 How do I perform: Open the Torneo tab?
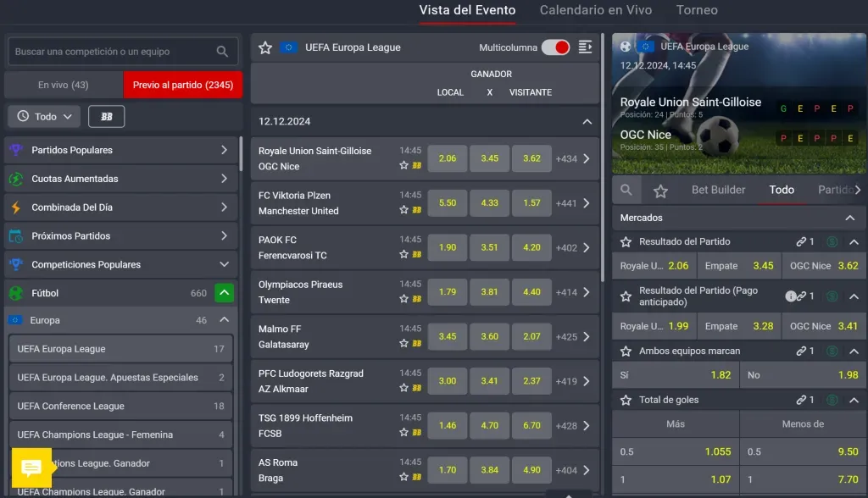coord(697,10)
